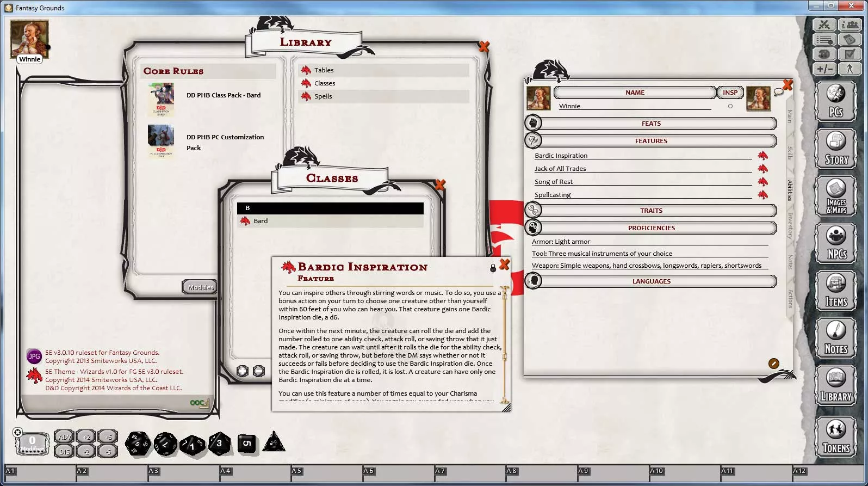This screenshot has height=486, width=868.
Task: Expand the LANGUAGES section header
Action: pyautogui.click(x=651, y=281)
